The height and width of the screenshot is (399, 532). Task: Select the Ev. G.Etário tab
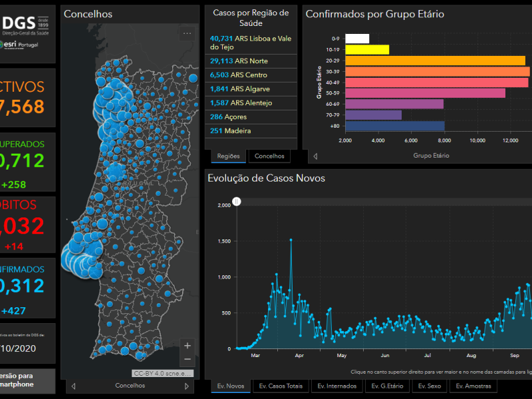coord(386,386)
